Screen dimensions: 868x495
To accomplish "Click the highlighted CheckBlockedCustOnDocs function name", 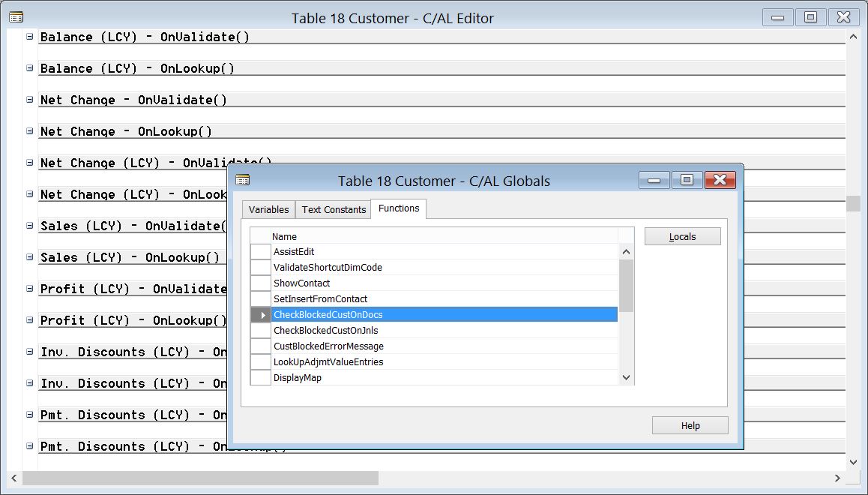I will 328,314.
